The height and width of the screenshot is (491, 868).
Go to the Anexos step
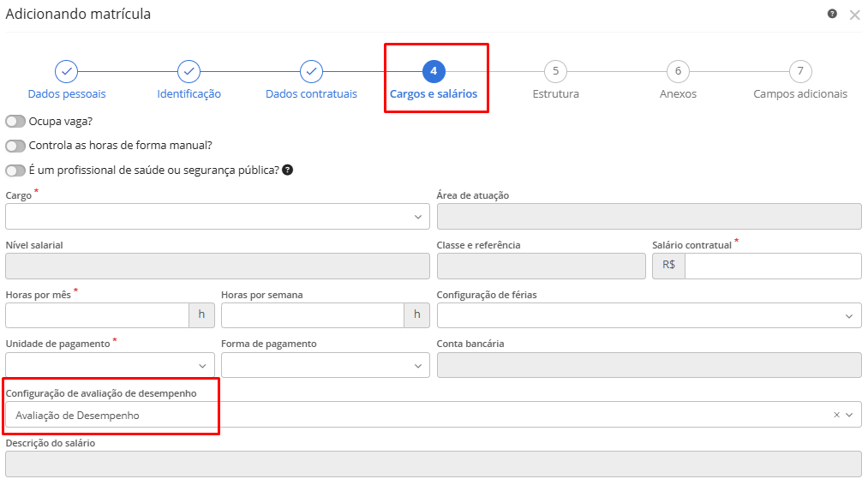(678, 71)
